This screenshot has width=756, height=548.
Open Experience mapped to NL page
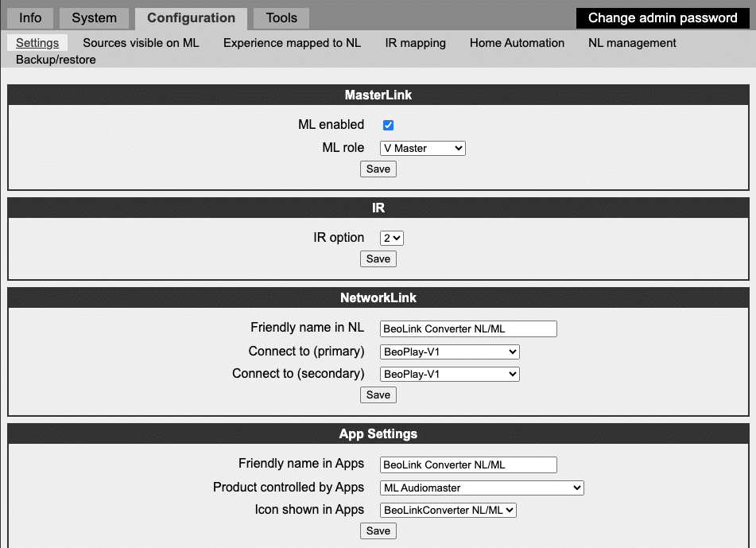coord(292,43)
